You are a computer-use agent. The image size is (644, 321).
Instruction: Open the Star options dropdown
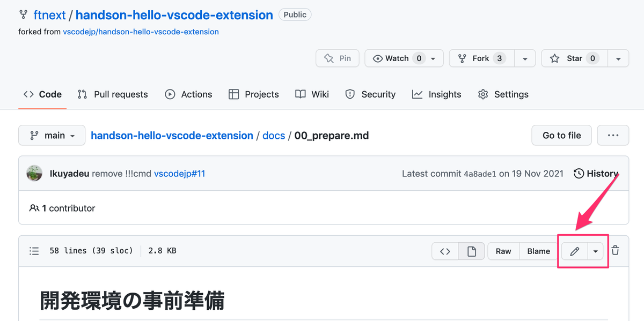tap(618, 58)
